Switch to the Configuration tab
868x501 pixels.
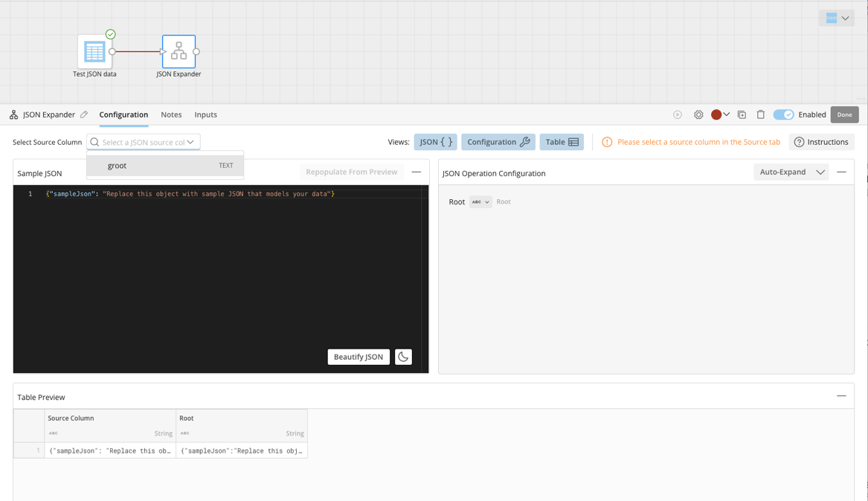coord(123,114)
